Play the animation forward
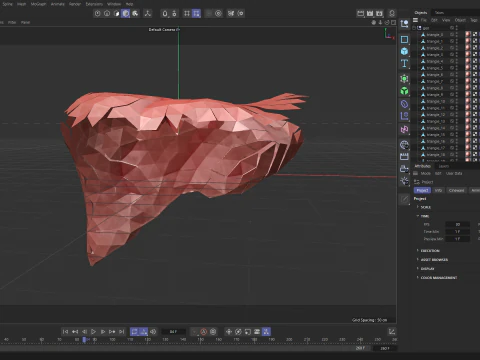Image resolution: width=480 pixels, height=360 pixels. coord(93,332)
